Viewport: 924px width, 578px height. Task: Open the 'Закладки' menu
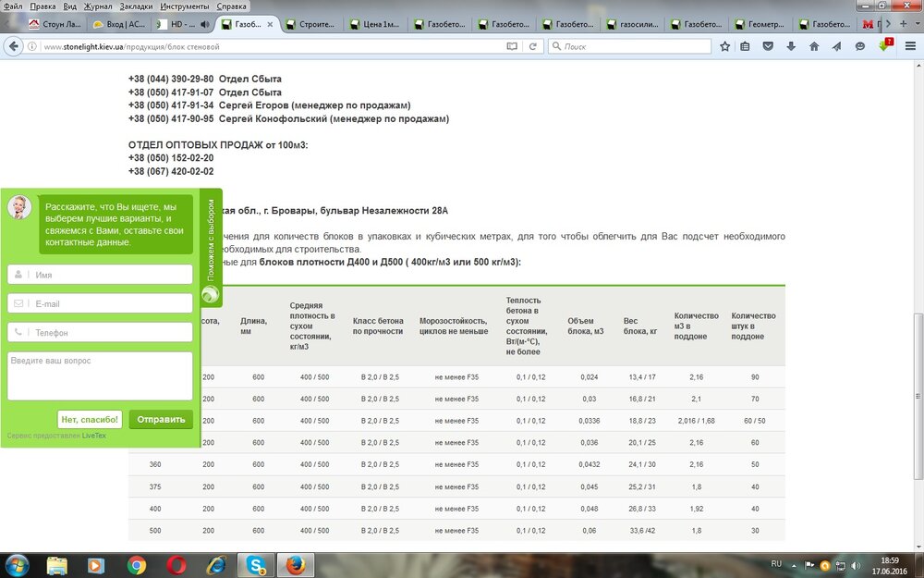click(136, 6)
